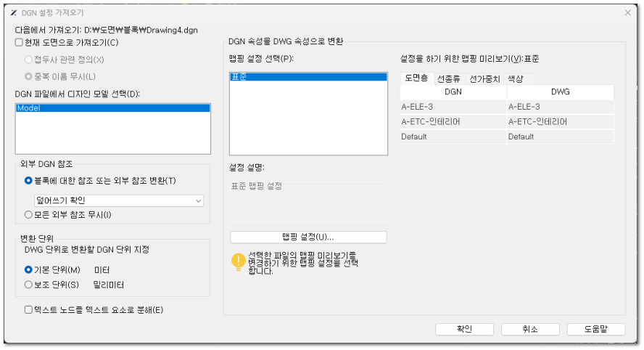
Task: Open the 덮어쓰기 확인 dropdown
Action: click(119, 200)
